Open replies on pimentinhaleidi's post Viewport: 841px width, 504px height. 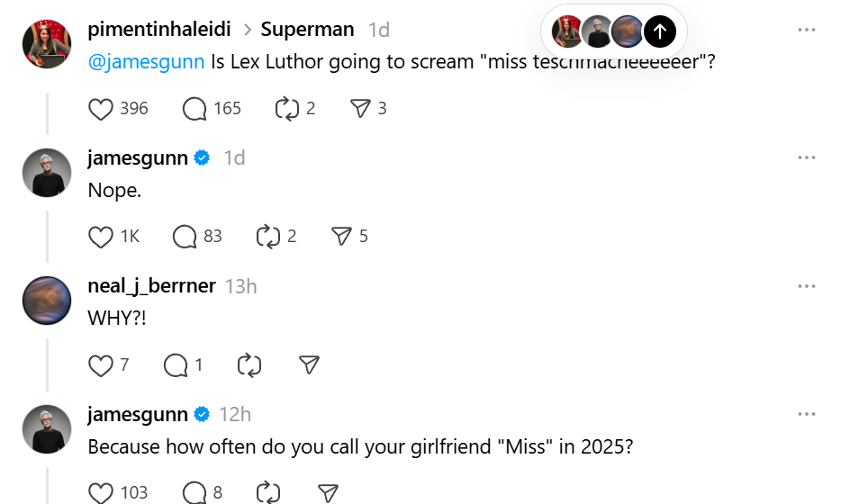pos(194,109)
